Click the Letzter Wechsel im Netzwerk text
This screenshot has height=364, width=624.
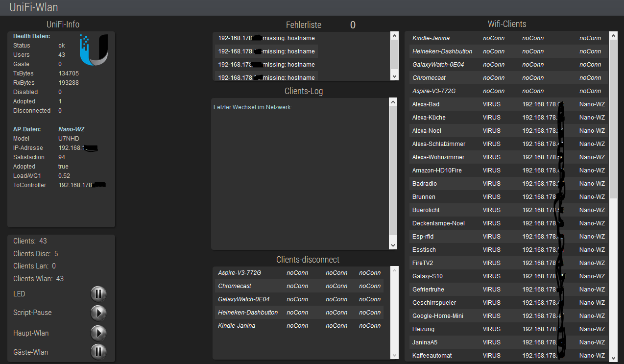pyautogui.click(x=253, y=107)
